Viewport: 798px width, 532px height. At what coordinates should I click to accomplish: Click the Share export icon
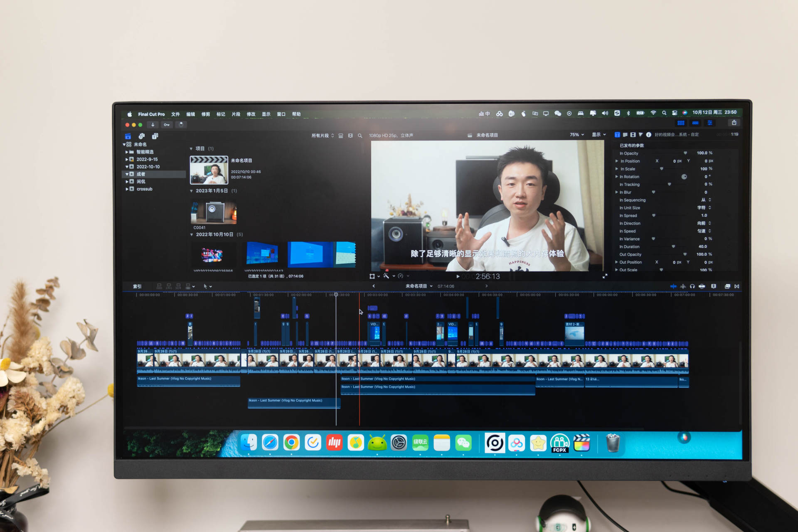(734, 123)
